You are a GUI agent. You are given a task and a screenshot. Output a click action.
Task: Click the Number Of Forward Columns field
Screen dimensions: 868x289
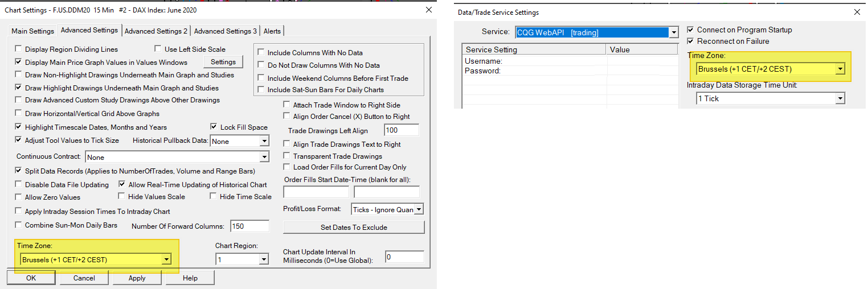pos(249,226)
